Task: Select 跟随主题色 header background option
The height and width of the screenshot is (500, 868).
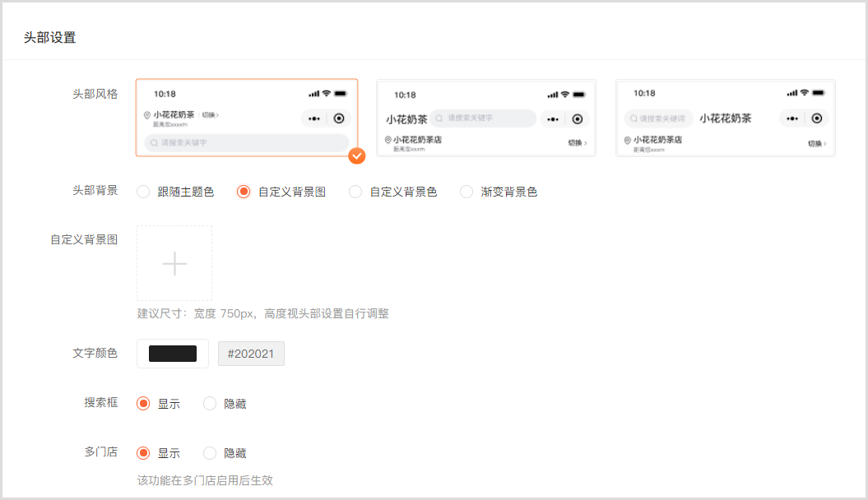Action: (x=143, y=192)
